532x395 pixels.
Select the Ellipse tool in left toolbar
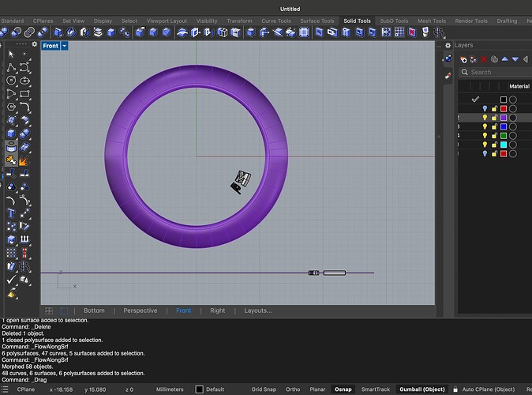[24, 81]
